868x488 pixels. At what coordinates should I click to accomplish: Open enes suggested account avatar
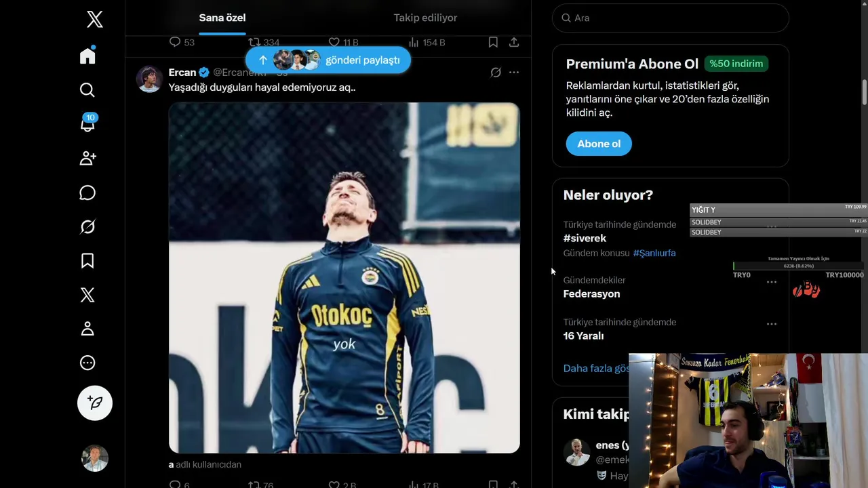point(577,452)
